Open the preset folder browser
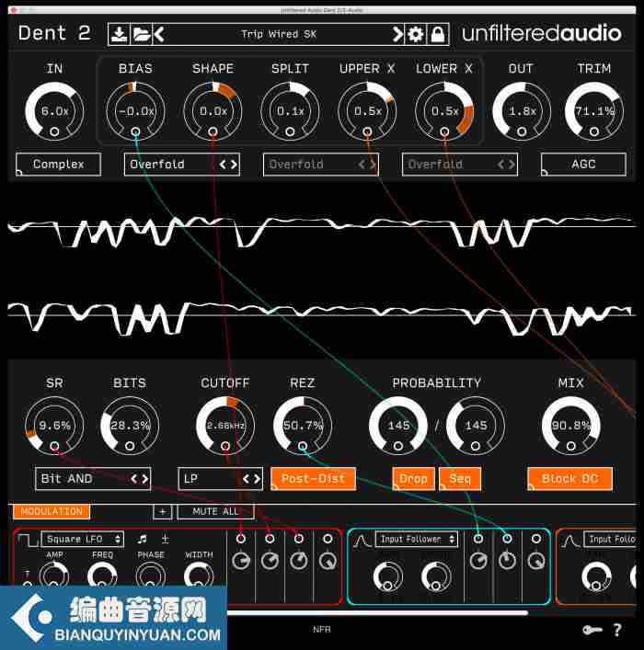 (x=141, y=34)
